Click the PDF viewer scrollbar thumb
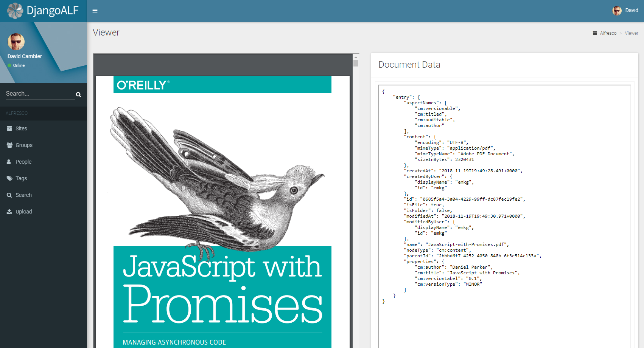Screen dimensions: 644x348 (x=356, y=63)
